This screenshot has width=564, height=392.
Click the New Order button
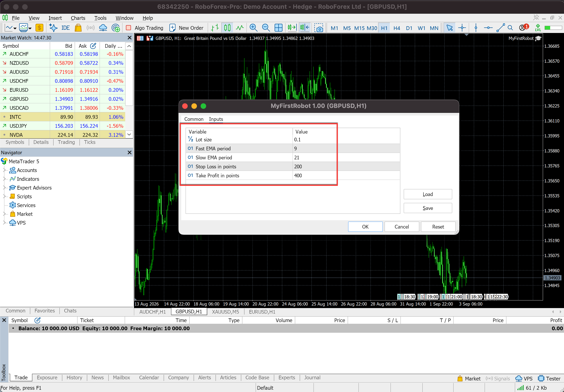pyautogui.click(x=186, y=28)
